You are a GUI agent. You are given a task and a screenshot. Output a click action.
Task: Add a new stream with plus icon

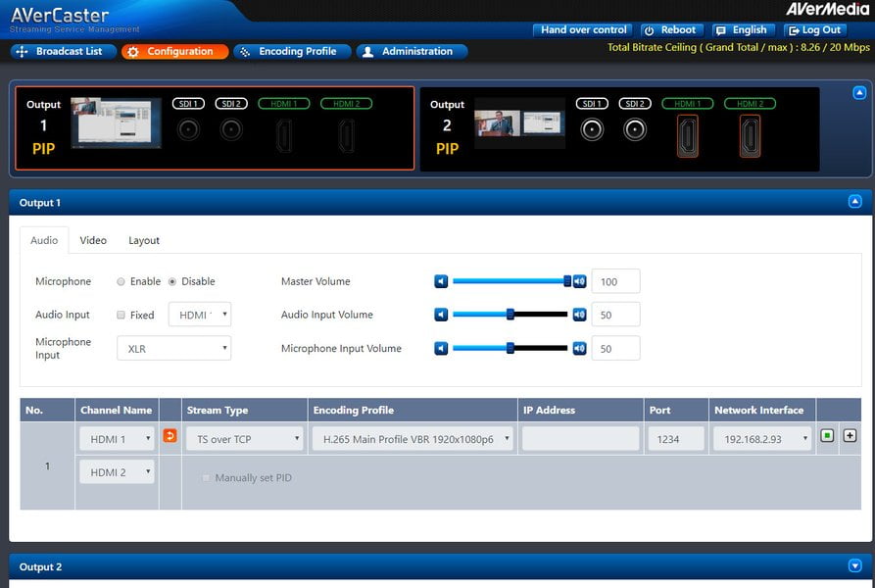[850, 435]
